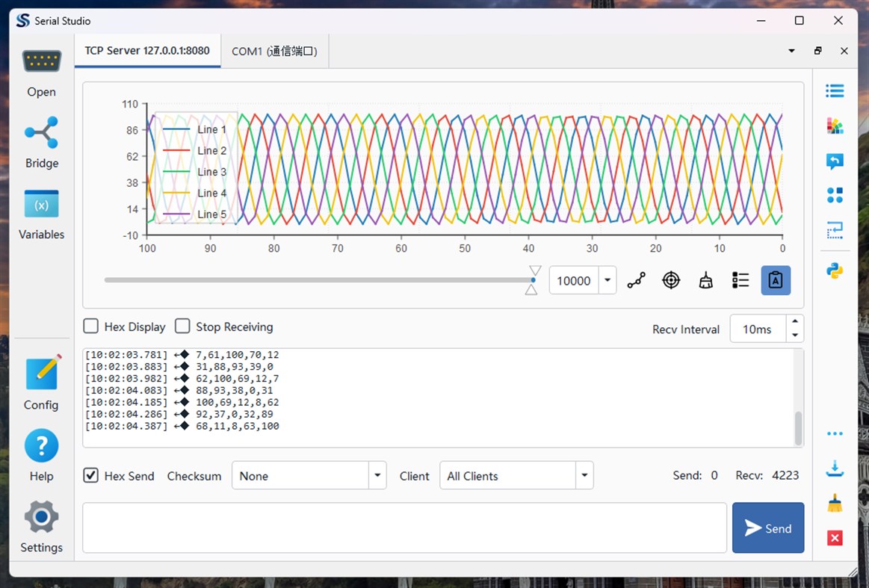869x588 pixels.
Task: Click the reply message icon in right sidebar
Action: point(835,161)
